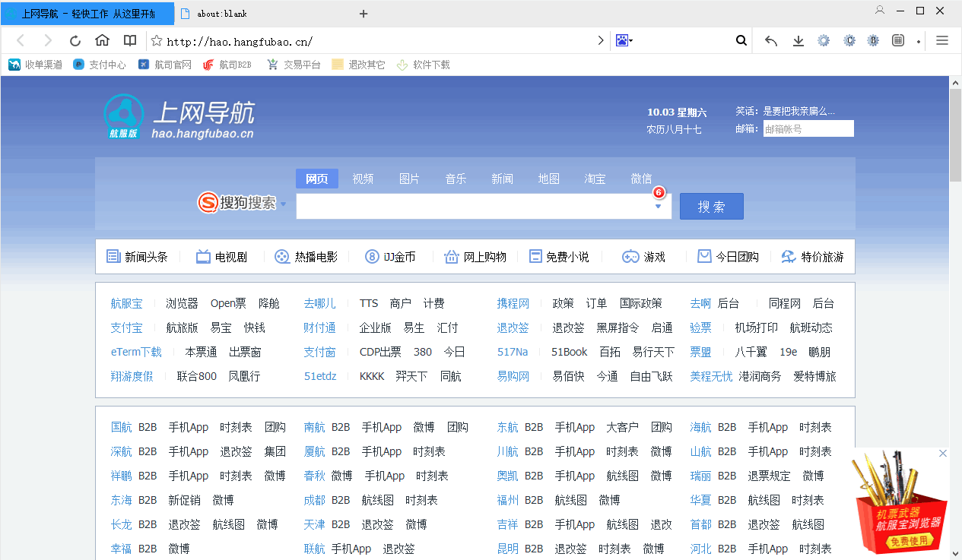Open the 退改其它 bookmark folder
The width and height of the screenshot is (962, 560).
click(x=359, y=65)
